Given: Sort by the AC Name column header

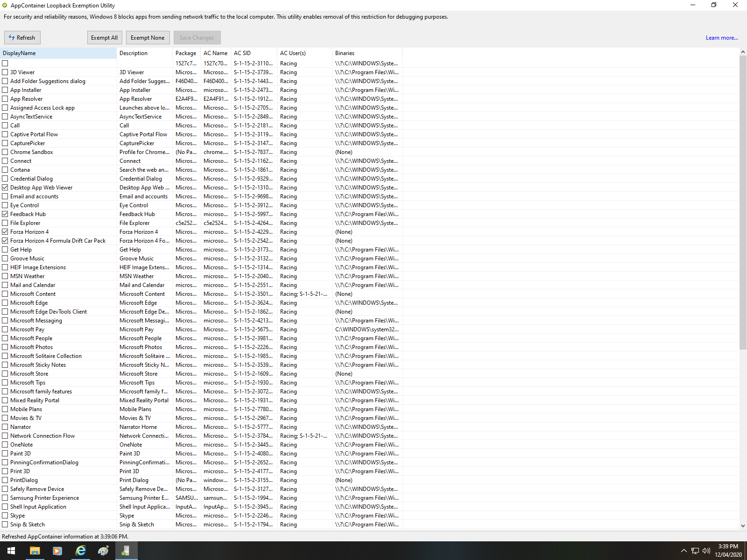Looking at the screenshot, I should tap(216, 53).
